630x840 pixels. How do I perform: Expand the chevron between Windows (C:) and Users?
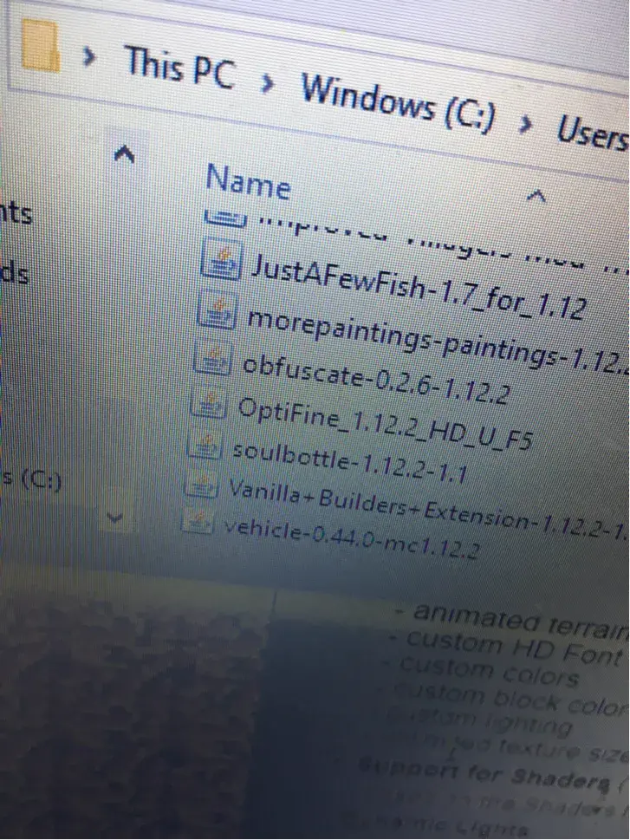(x=523, y=124)
